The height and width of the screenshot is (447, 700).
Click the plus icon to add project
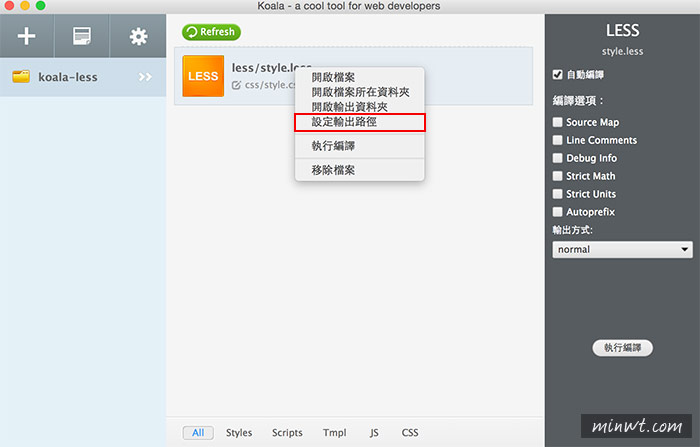(x=27, y=36)
